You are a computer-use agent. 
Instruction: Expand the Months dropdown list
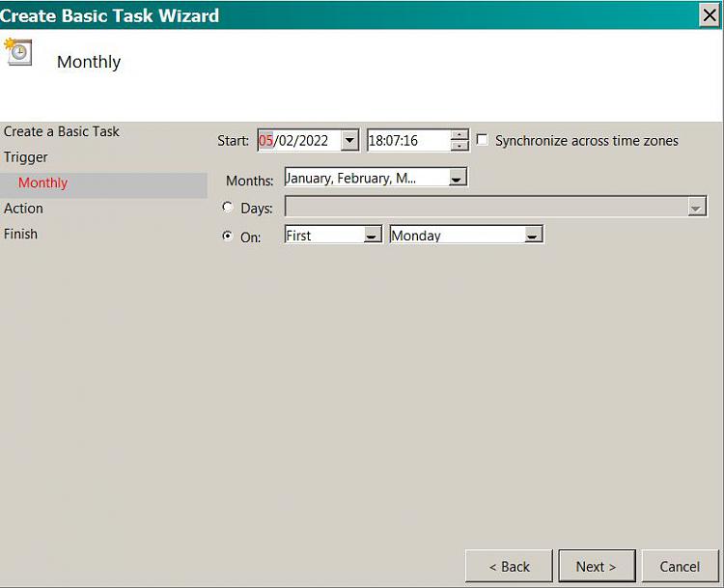coord(458,178)
